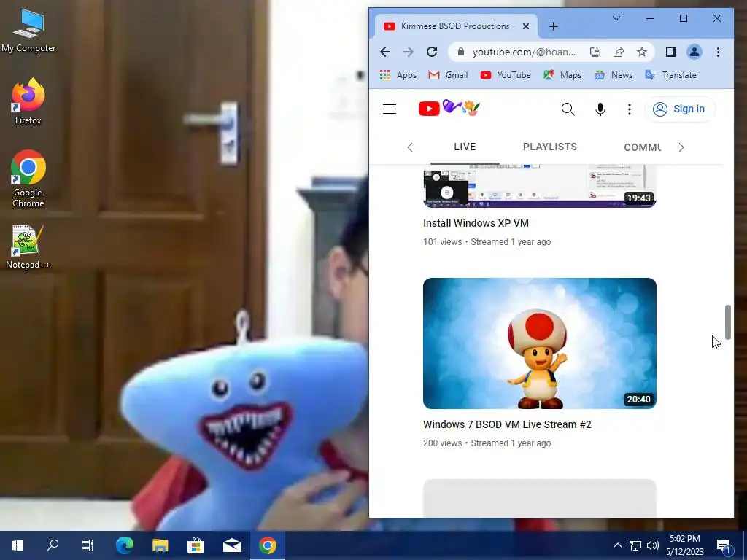This screenshot has width=747, height=560.
Task: Close the Kimmese BSOD Productions tab
Action: (x=526, y=26)
